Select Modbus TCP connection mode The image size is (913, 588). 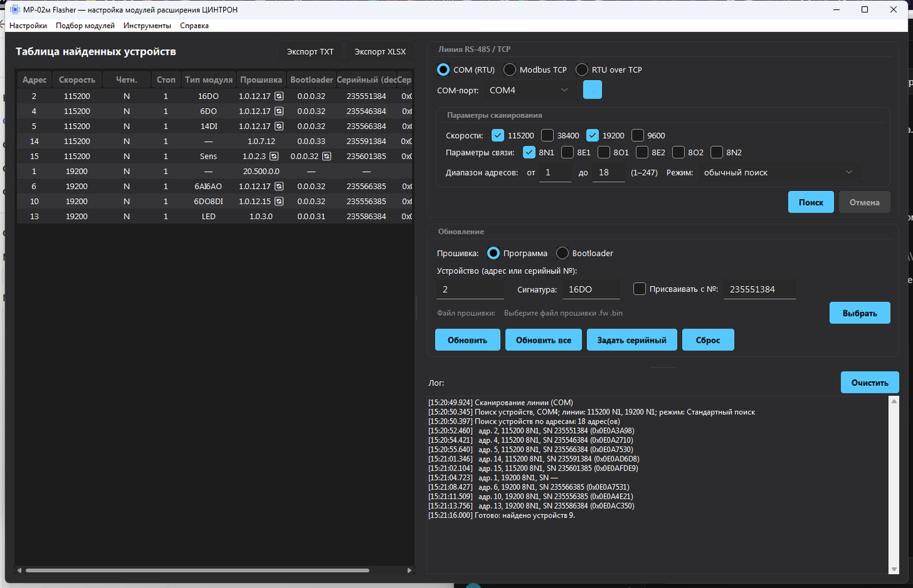[510, 70]
